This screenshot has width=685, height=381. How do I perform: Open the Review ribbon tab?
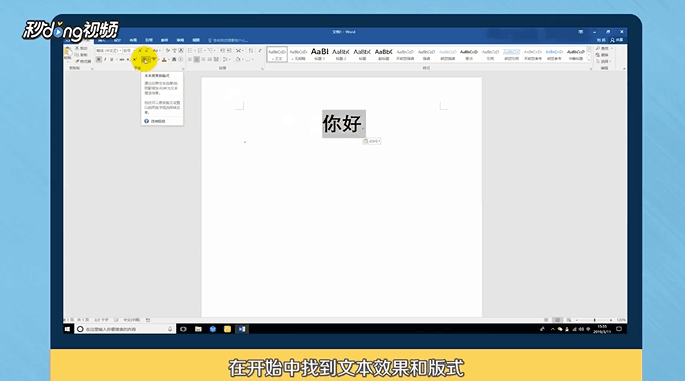(180, 40)
